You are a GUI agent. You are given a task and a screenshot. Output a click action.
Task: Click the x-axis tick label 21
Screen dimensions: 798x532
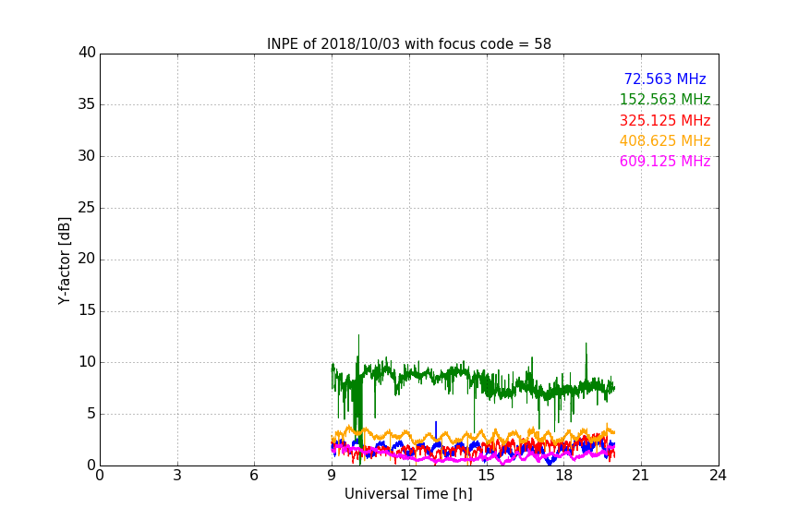coord(641,476)
